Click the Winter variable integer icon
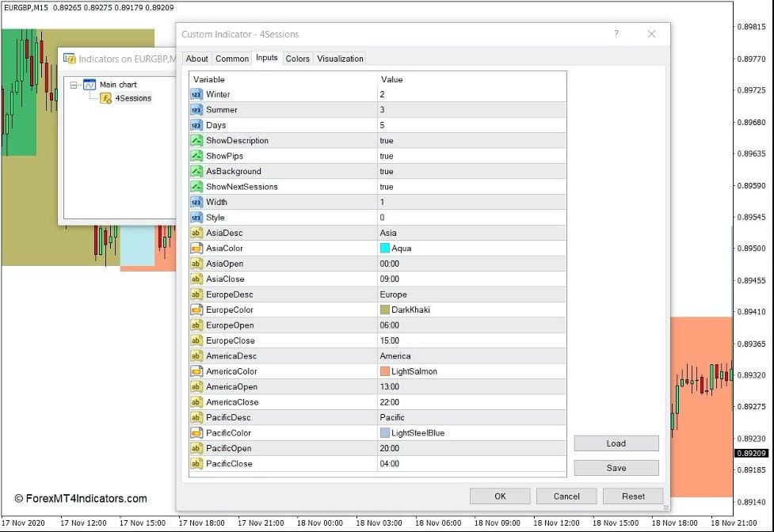The width and height of the screenshot is (774, 532). pos(196,94)
